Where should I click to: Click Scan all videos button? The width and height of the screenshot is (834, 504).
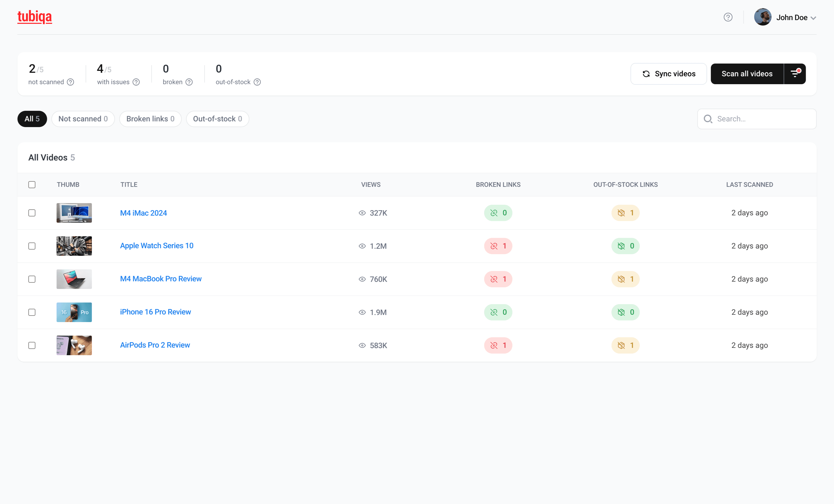tap(747, 73)
